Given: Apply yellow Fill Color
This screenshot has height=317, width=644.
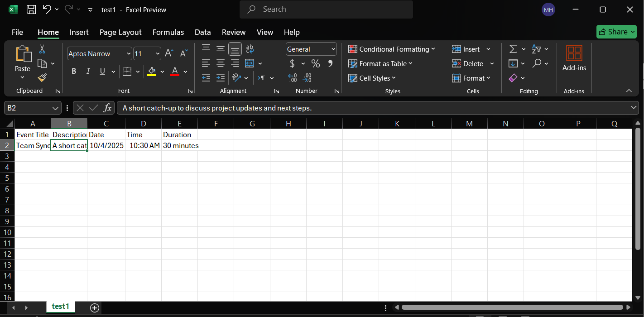Looking at the screenshot, I should click(152, 71).
